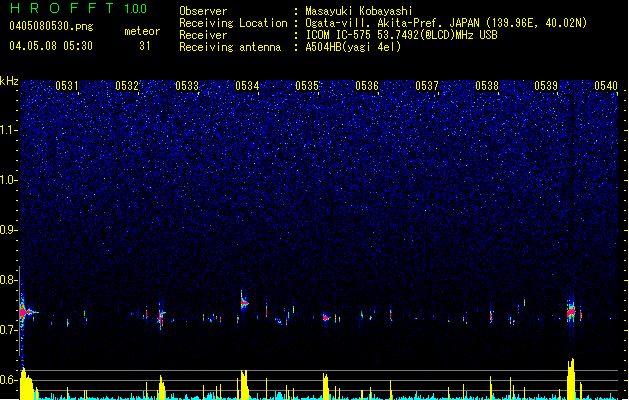Click the 0538 time marker
The image size is (629, 400).
coord(487,86)
